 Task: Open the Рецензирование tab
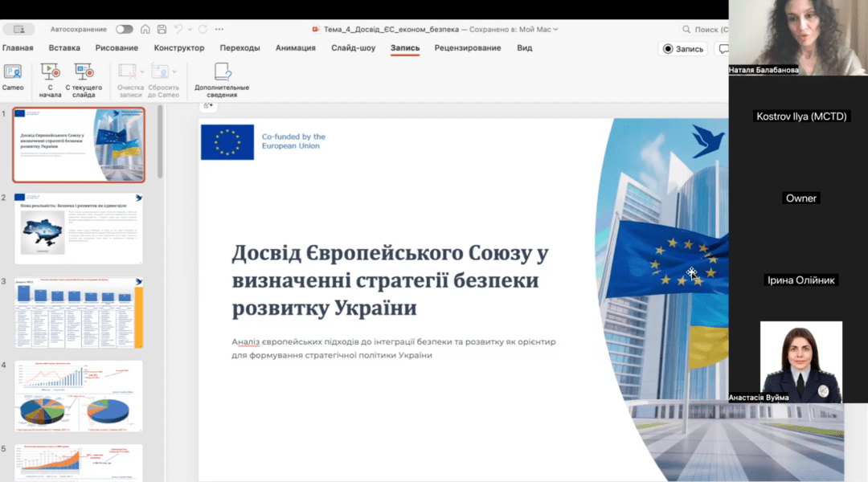click(x=467, y=48)
